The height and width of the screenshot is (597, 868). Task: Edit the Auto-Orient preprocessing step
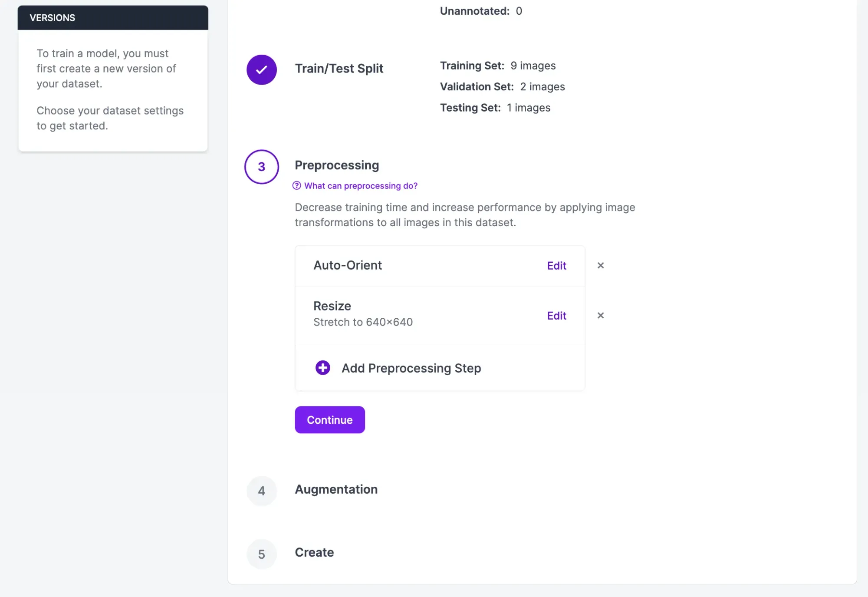(556, 266)
